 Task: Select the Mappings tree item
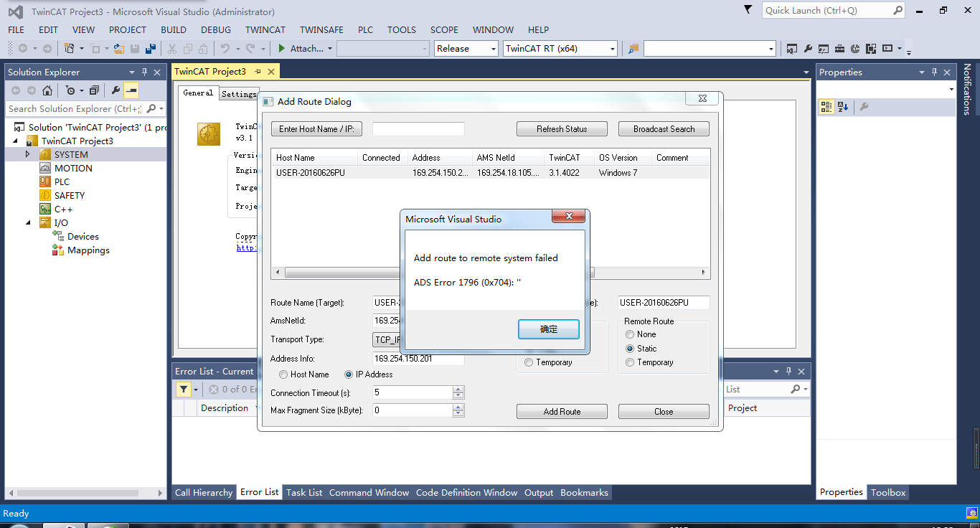tap(88, 250)
